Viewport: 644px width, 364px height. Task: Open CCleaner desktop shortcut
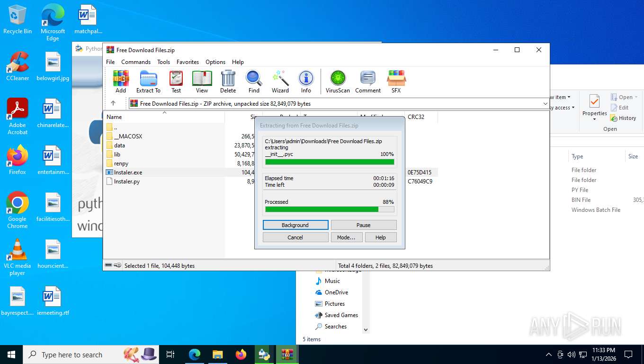[x=18, y=66]
